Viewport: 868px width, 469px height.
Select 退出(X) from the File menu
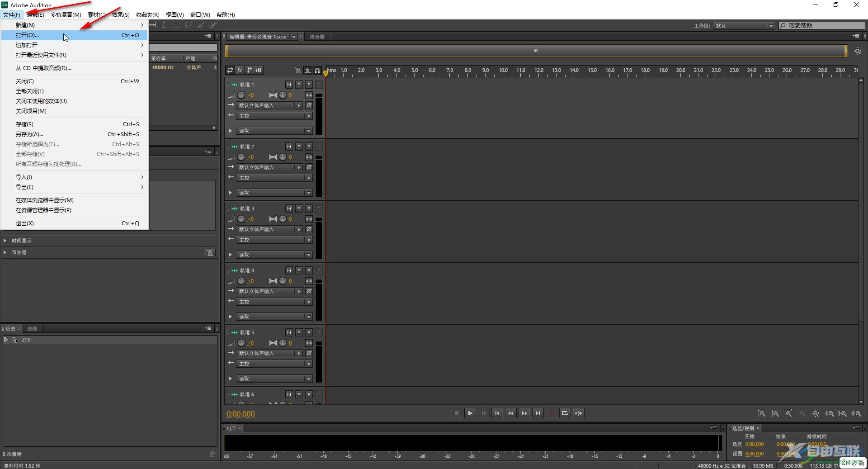click(x=74, y=223)
